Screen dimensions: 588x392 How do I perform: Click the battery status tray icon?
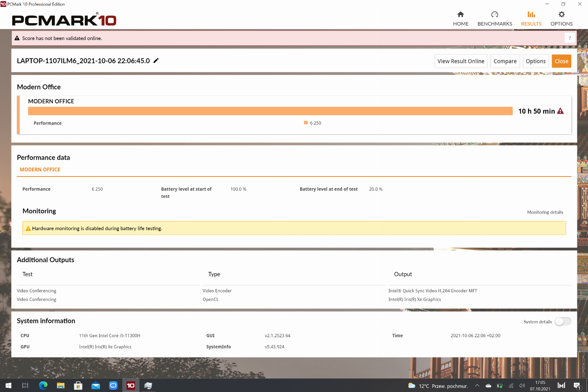(500, 386)
